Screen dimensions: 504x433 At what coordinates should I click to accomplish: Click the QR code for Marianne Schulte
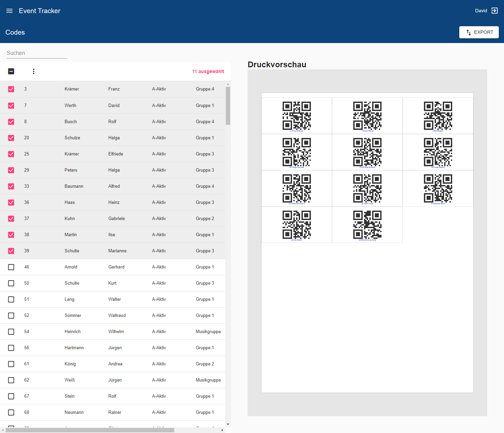[x=367, y=225]
